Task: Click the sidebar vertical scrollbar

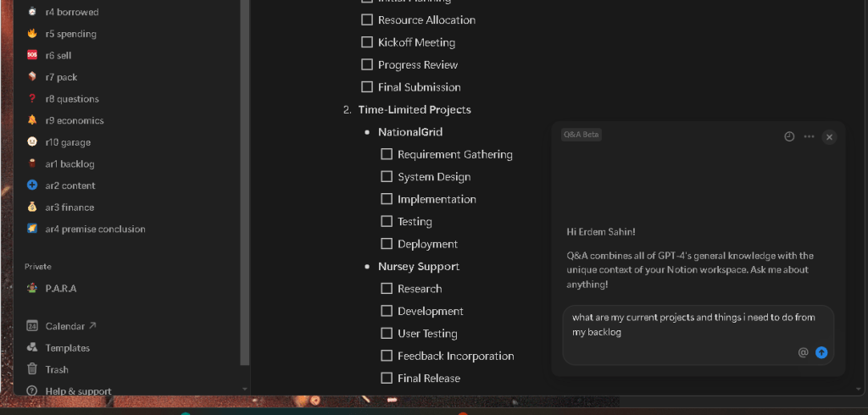Action: pyautogui.click(x=245, y=183)
